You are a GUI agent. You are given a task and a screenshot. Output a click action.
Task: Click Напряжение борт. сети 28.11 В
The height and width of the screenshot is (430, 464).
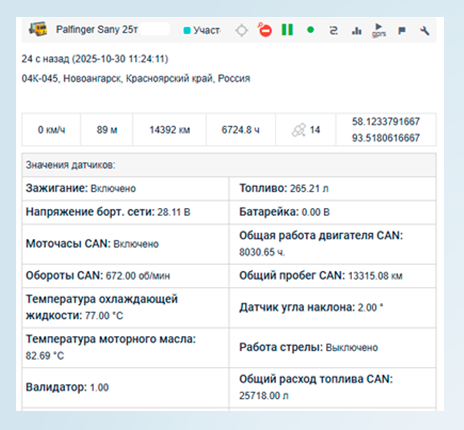125,212
